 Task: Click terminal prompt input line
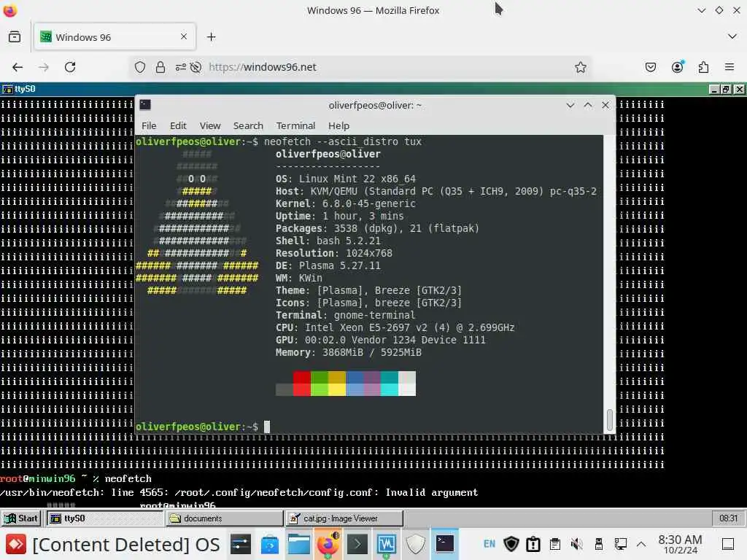pyautogui.click(x=368, y=427)
